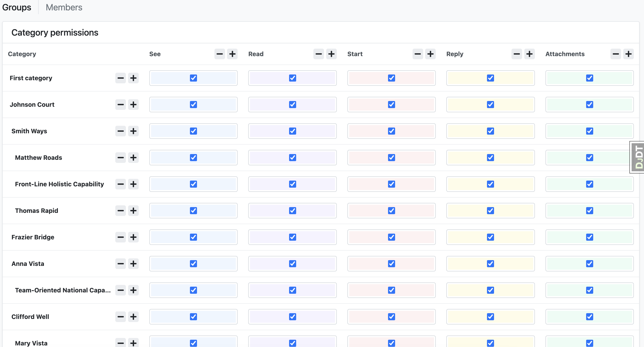Viewport: 644px width, 347px height.
Task: Click the minus icon in Read column header
Action: point(318,54)
